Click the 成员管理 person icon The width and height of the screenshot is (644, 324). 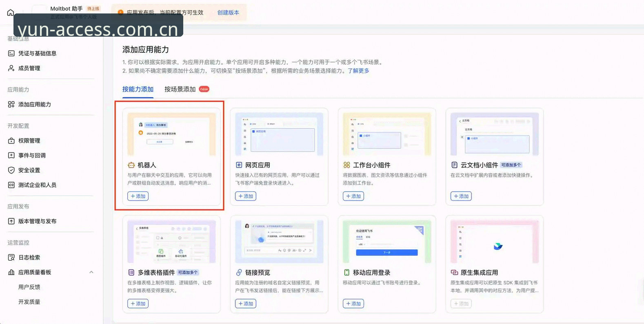[x=11, y=68]
